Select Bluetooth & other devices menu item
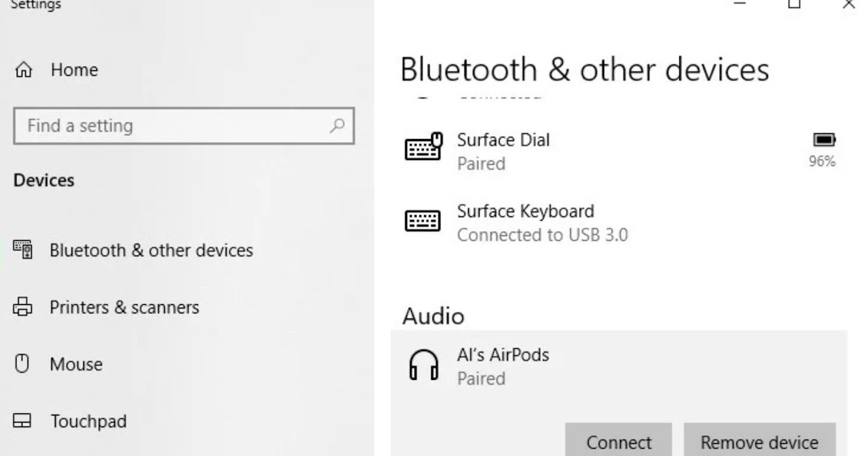The image size is (868, 456). point(150,250)
